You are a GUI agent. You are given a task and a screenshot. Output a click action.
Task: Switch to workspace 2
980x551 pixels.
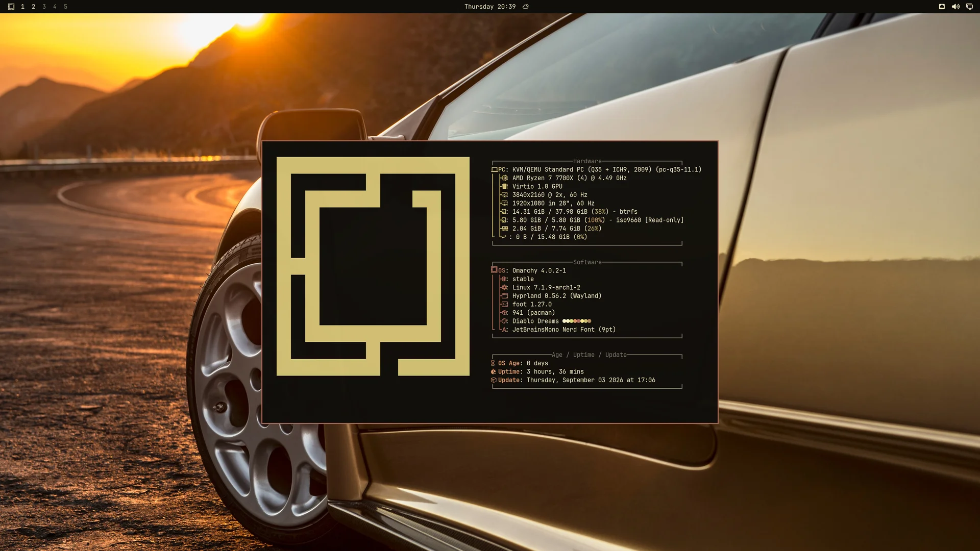33,7
